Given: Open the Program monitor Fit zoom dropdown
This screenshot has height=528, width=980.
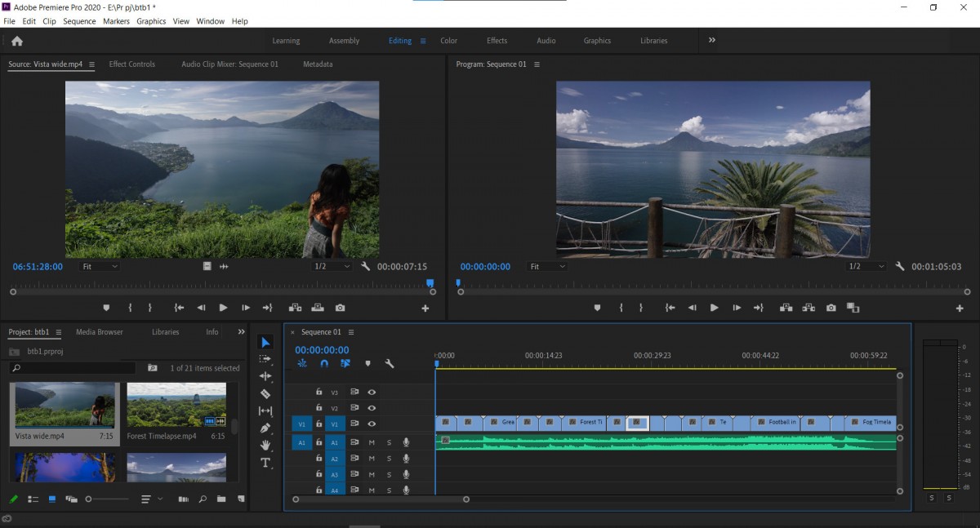Looking at the screenshot, I should 547,266.
